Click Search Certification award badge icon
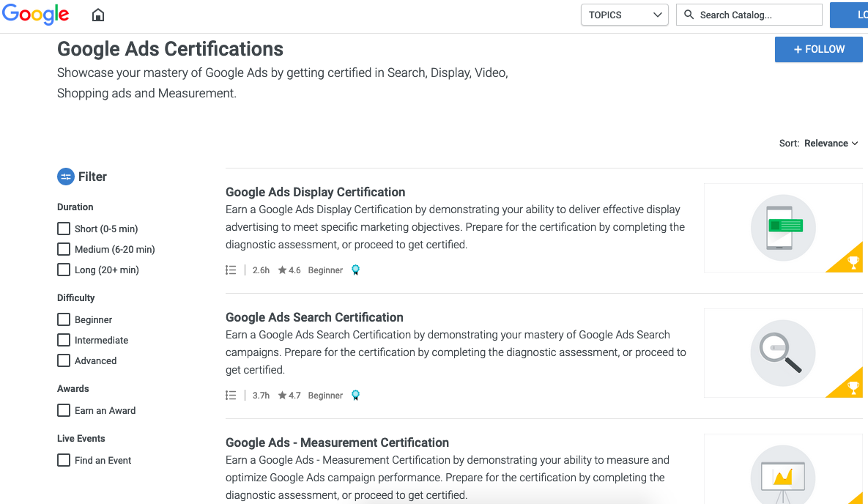Image resolution: width=868 pixels, height=504 pixels. pyautogui.click(x=355, y=395)
